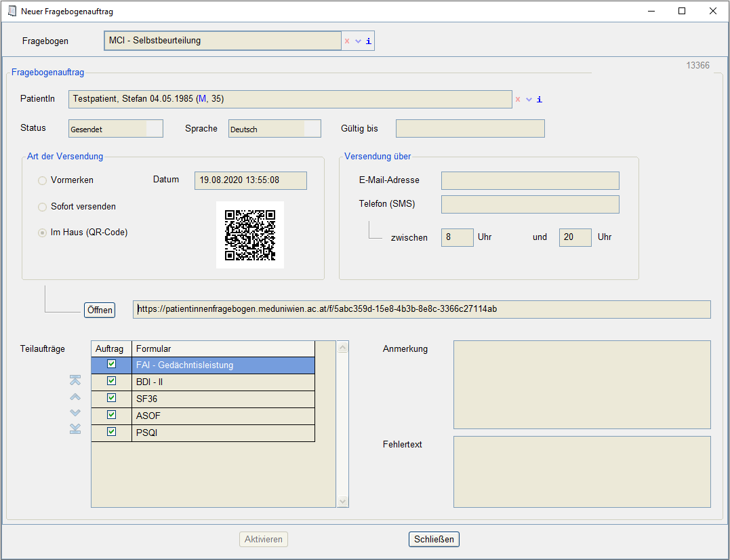Expand the Fragebogen dropdown list
730x560 pixels.
[x=359, y=41]
